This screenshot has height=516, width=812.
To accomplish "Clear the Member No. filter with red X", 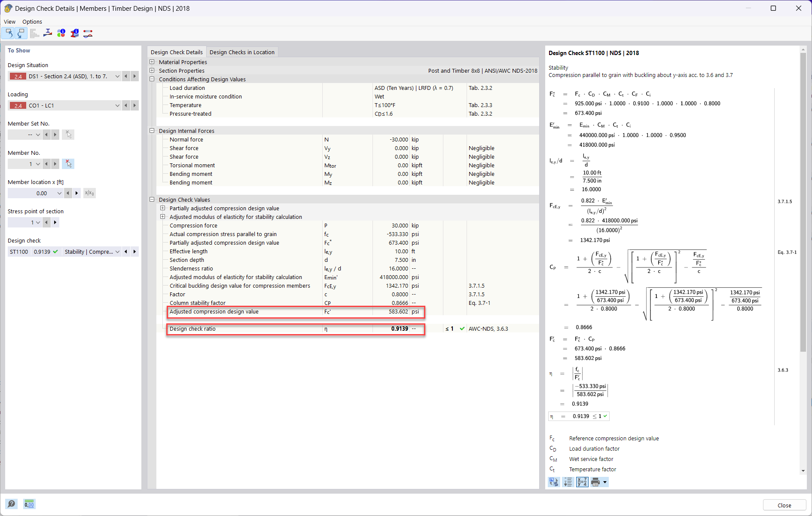I will click(x=68, y=163).
